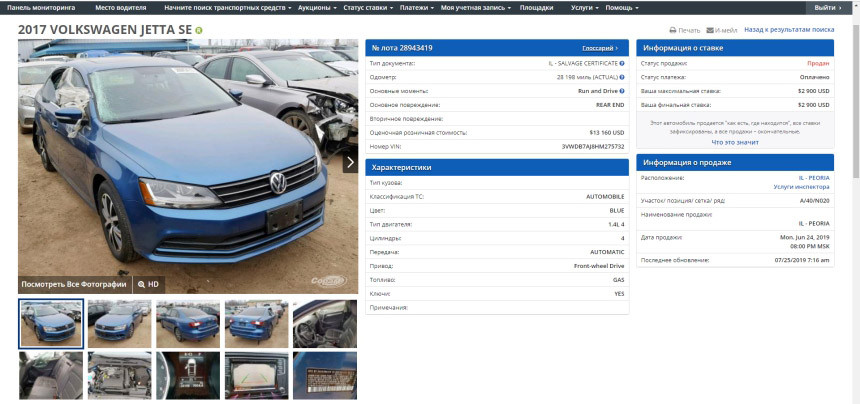Image resolution: width=860 pixels, height=404 pixels.
Task: Click the $13 160 USD retail value
Action: 607,133
